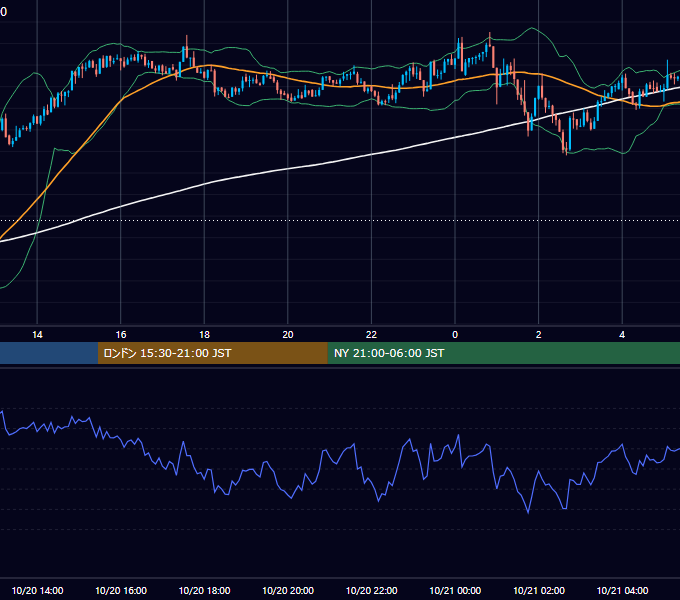Image resolution: width=680 pixels, height=600 pixels.
Task: Click the 10/20 18:00 date label
Action: tap(204, 590)
